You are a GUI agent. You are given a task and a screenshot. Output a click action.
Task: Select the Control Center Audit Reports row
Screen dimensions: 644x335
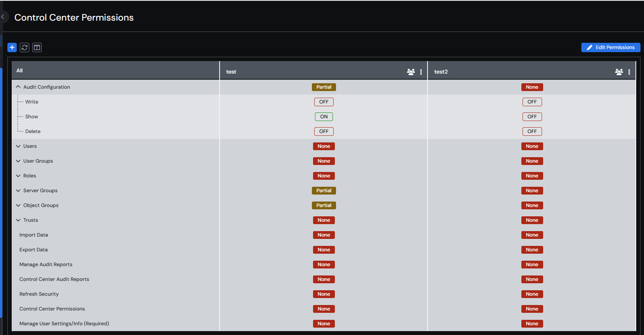coord(54,279)
